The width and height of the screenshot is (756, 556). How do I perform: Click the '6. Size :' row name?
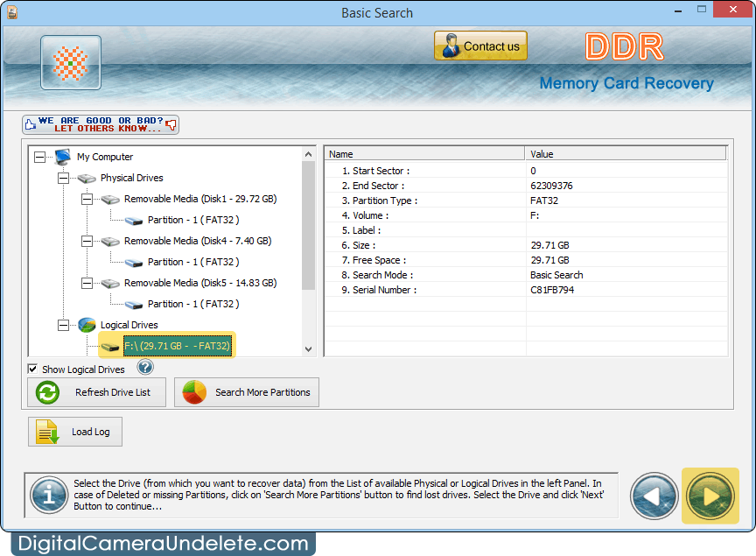click(358, 246)
